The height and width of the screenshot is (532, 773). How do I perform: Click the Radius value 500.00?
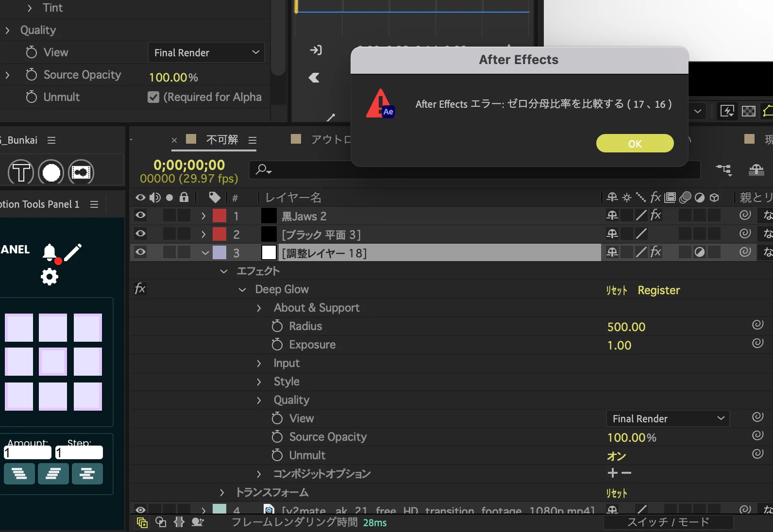click(x=626, y=327)
